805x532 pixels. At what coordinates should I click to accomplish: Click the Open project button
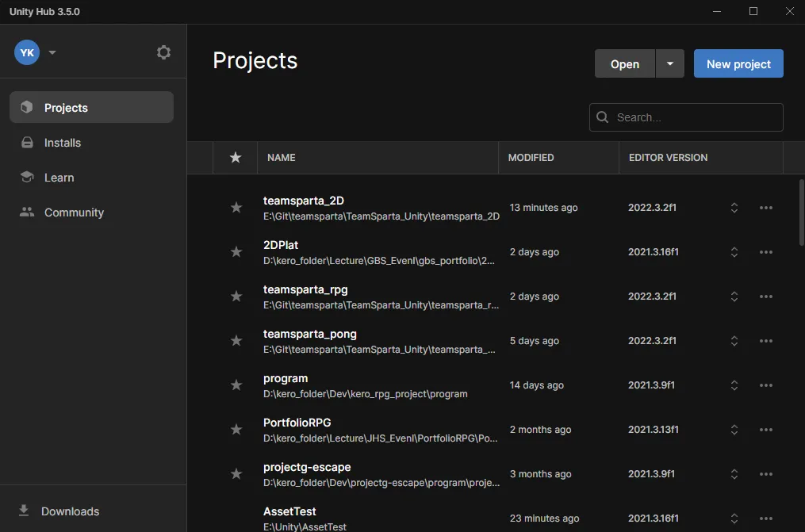(625, 63)
